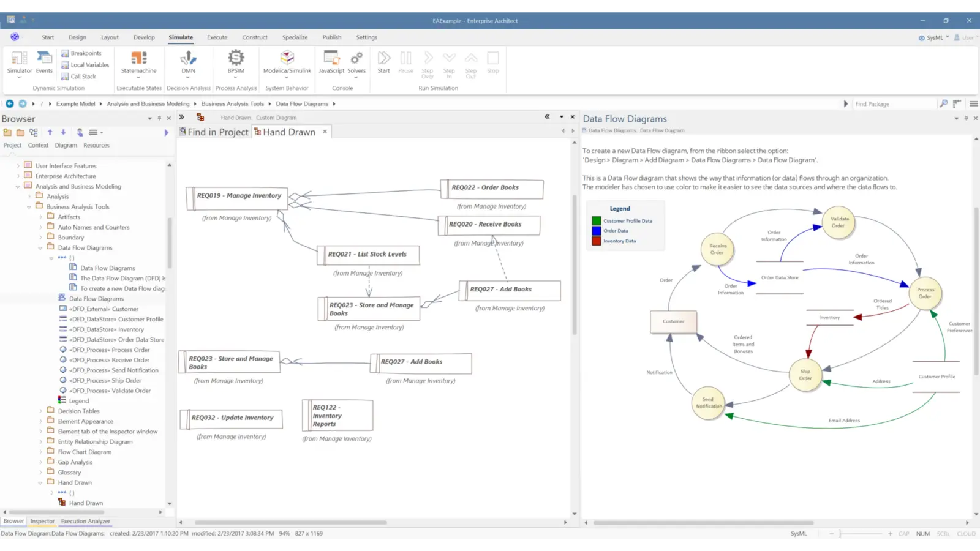Open the Inspector tab at bottom left

pos(42,521)
